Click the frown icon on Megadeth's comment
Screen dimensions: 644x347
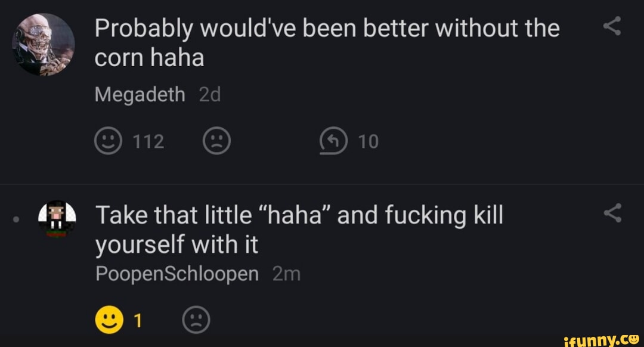[x=216, y=141]
